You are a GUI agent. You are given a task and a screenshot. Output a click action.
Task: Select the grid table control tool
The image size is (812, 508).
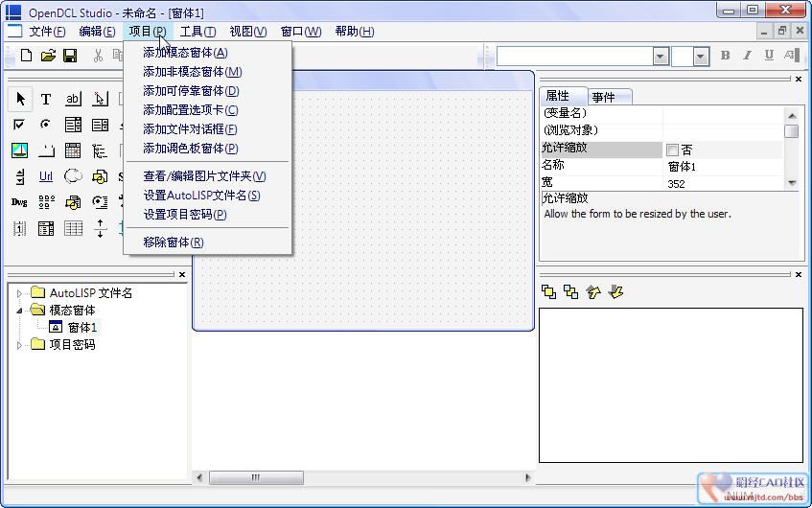point(73,228)
